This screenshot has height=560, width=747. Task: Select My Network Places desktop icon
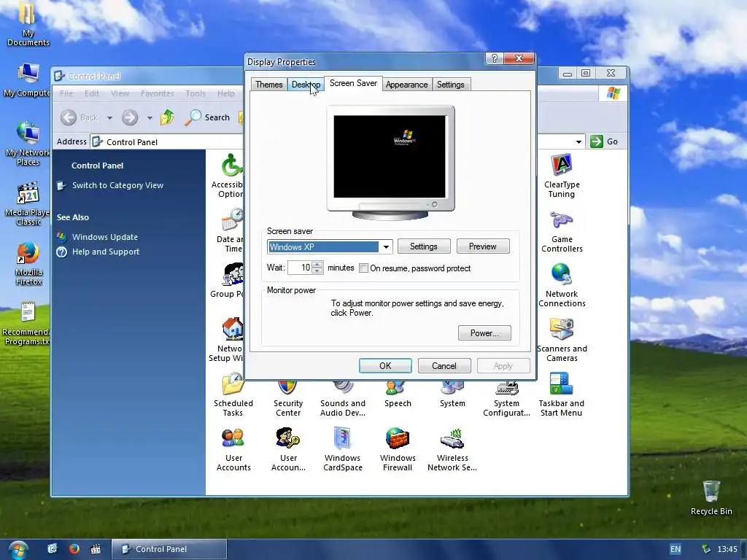pos(28,144)
